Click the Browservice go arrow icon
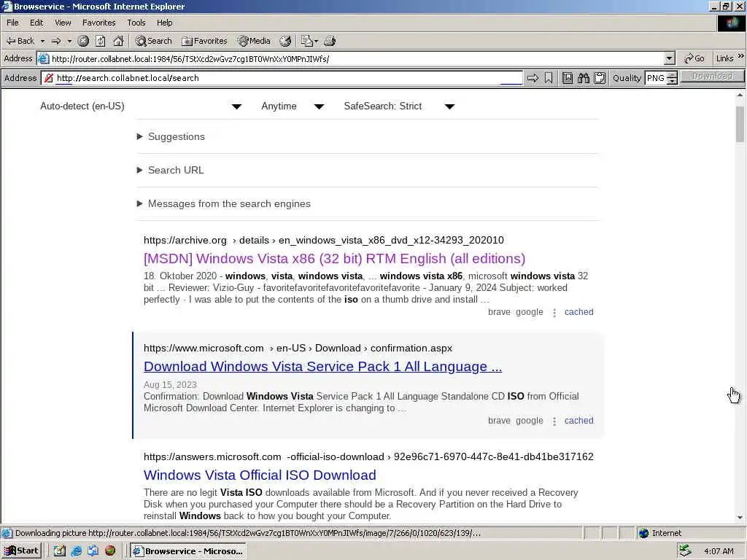747x560 pixels. pyautogui.click(x=533, y=78)
